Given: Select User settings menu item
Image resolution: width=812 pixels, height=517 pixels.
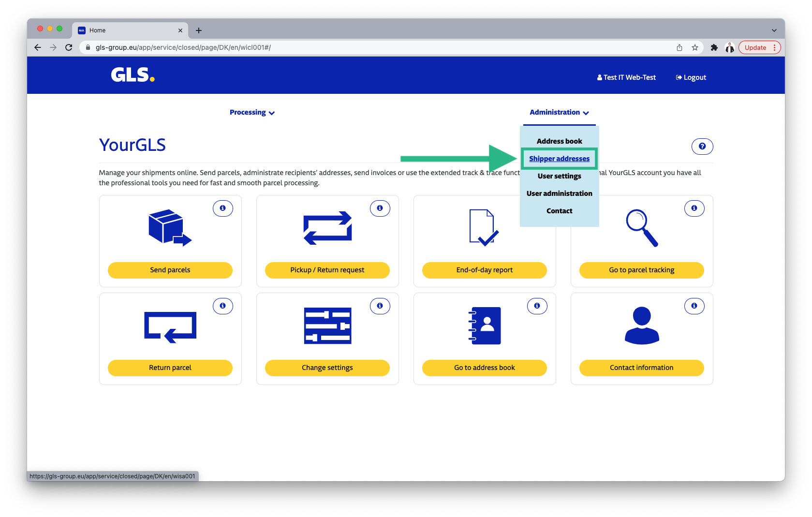Looking at the screenshot, I should pyautogui.click(x=559, y=176).
